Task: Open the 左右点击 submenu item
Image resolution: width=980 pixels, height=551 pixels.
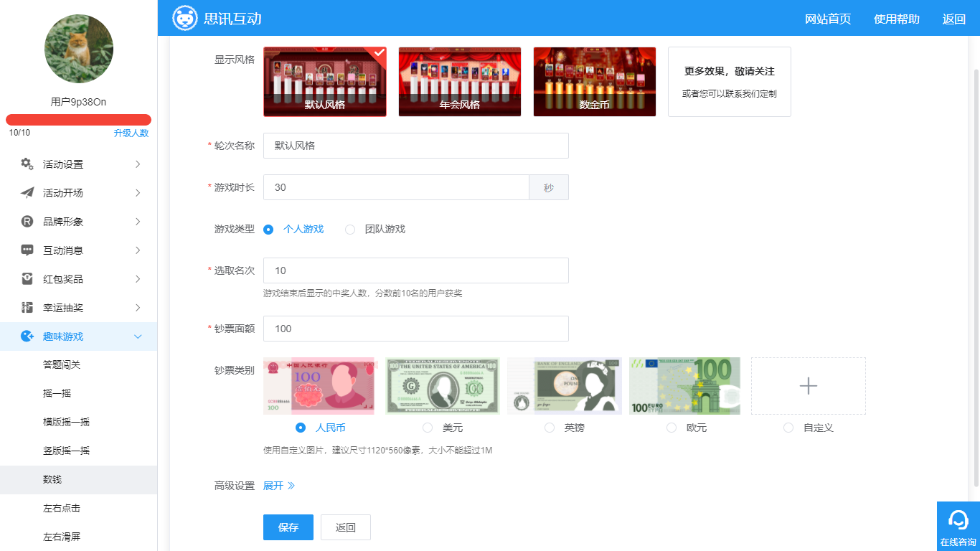Action: coord(79,509)
